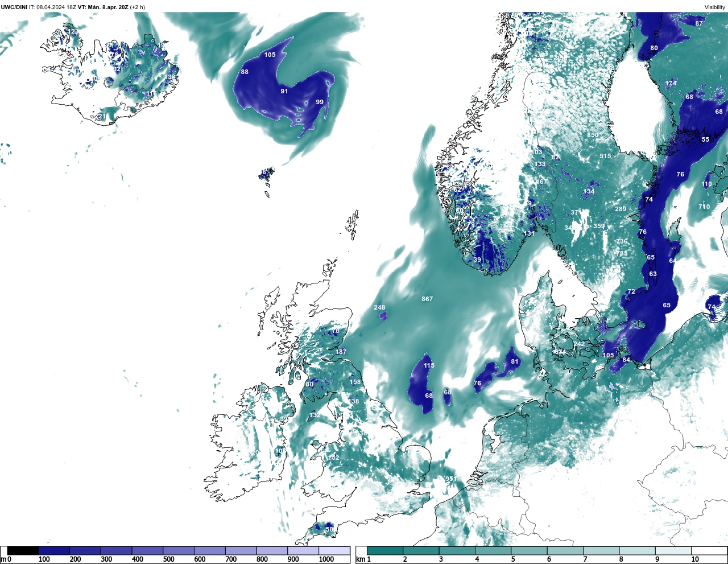Click the 'VT: Mán. 8.apr. 20Z' valid time text
The width and height of the screenshot is (728, 564).
(103, 7)
